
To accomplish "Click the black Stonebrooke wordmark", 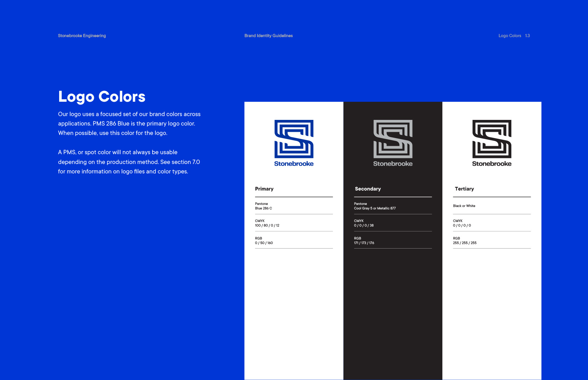I will [492, 164].
